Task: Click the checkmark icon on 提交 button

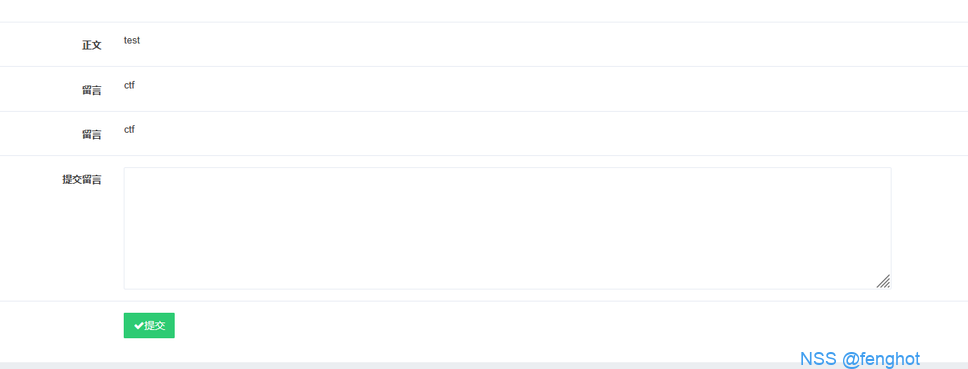Action: tap(139, 326)
